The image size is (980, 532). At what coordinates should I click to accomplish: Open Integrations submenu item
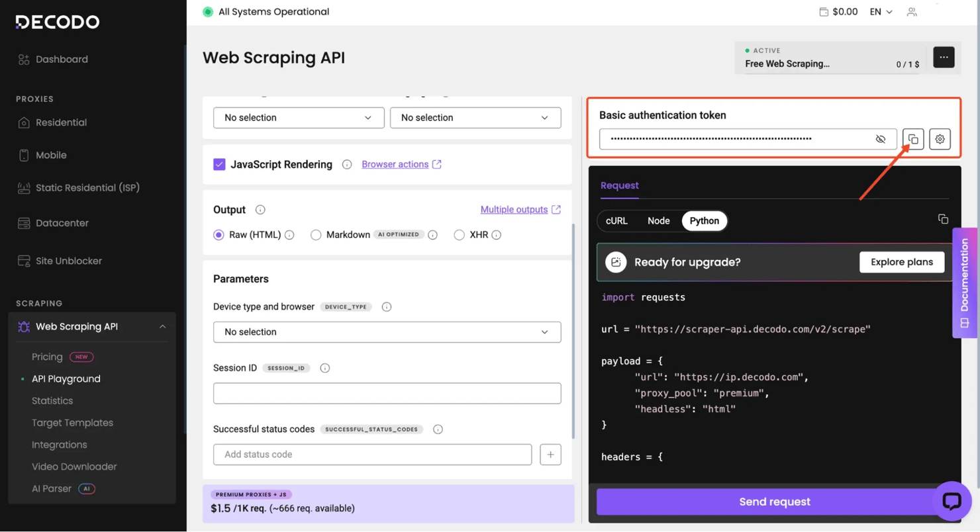click(x=59, y=445)
